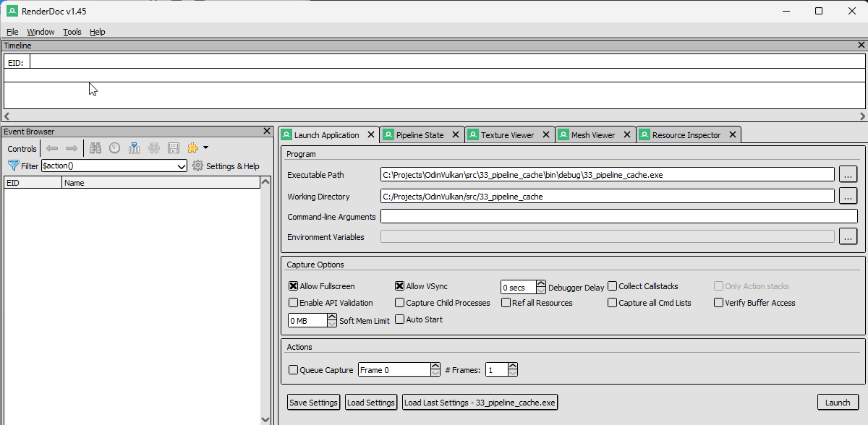Open the File menu
868x425 pixels.
pos(12,32)
